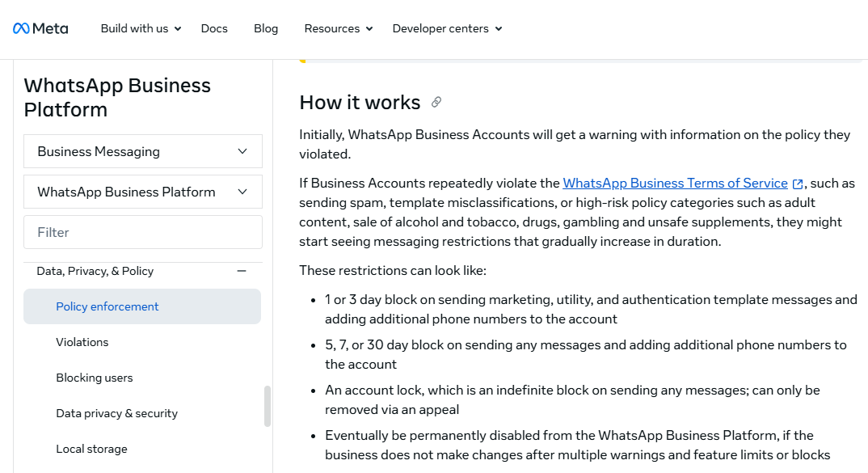Expand the Build with us menu
Screen dimensions: 868x473
pyautogui.click(x=141, y=28)
